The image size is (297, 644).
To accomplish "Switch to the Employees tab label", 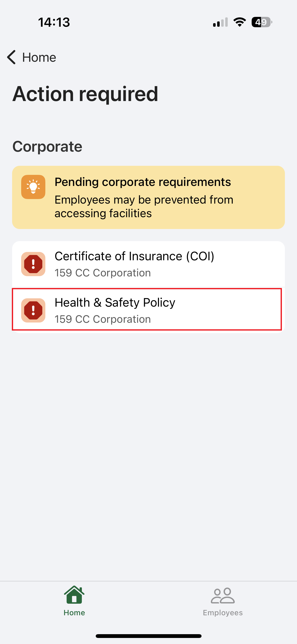I will [223, 613].
